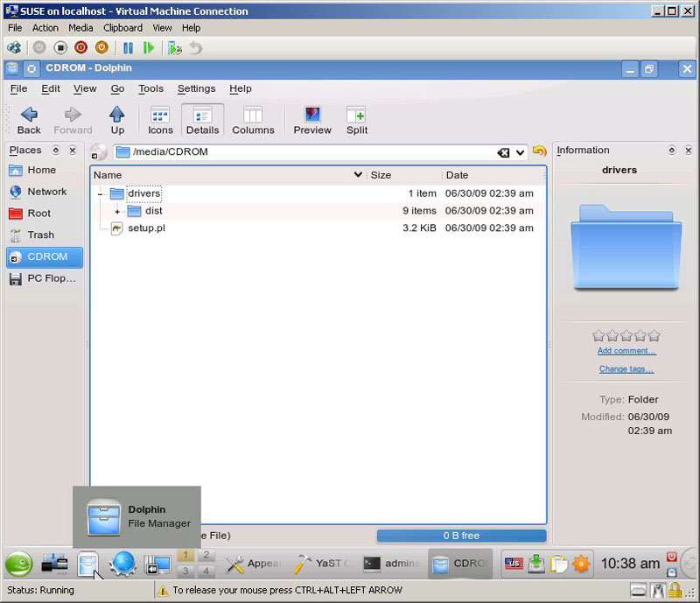
Task: Open the Tools menu
Action: 150,88
